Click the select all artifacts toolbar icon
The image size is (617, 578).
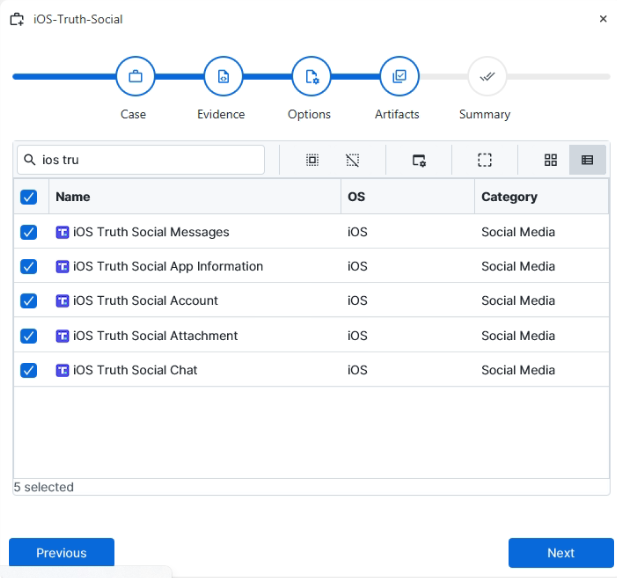click(x=312, y=160)
